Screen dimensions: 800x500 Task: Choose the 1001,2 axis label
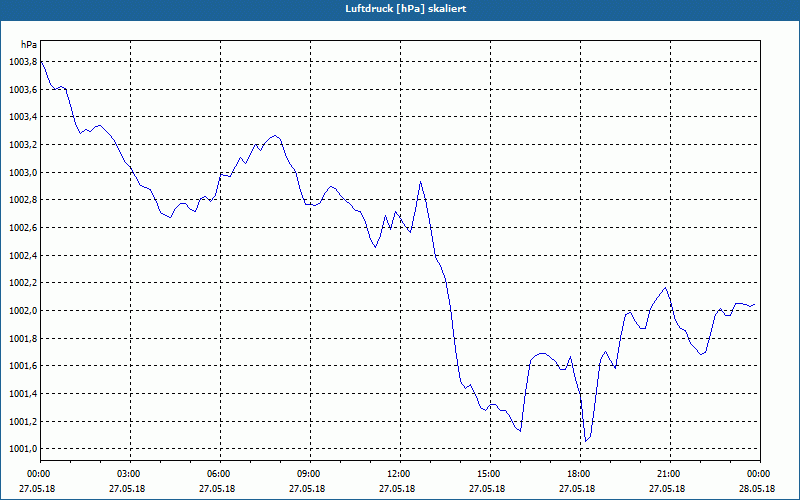23,421
